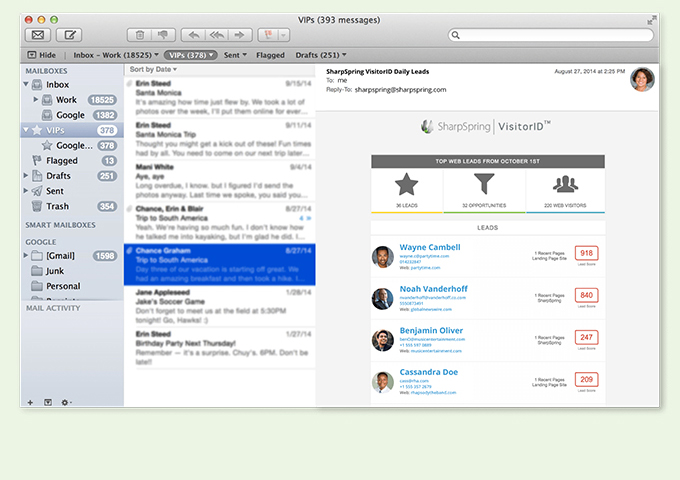Open the Sort by Date dropdown

(152, 69)
